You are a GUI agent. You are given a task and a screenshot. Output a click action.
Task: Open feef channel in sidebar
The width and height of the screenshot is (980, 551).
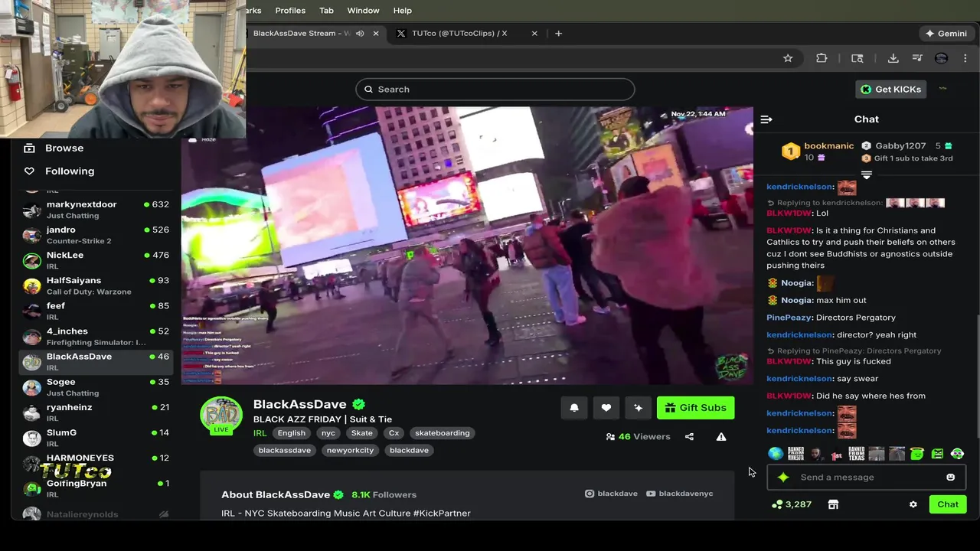97,311
